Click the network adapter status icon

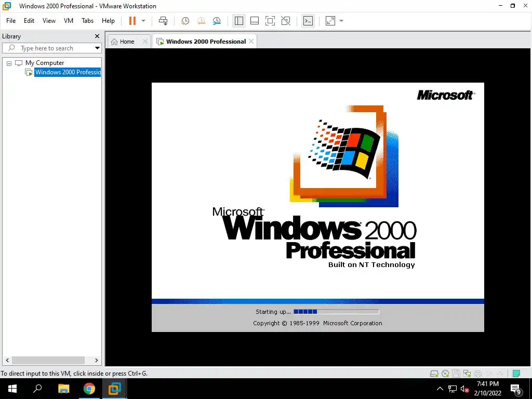467,374
